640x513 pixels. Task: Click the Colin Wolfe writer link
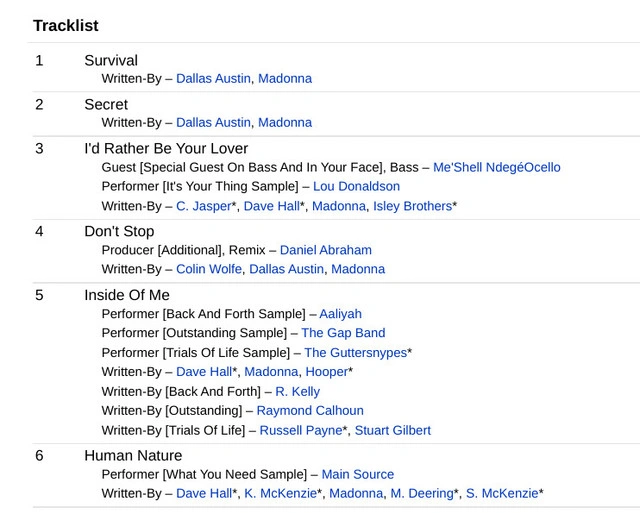pyautogui.click(x=208, y=269)
